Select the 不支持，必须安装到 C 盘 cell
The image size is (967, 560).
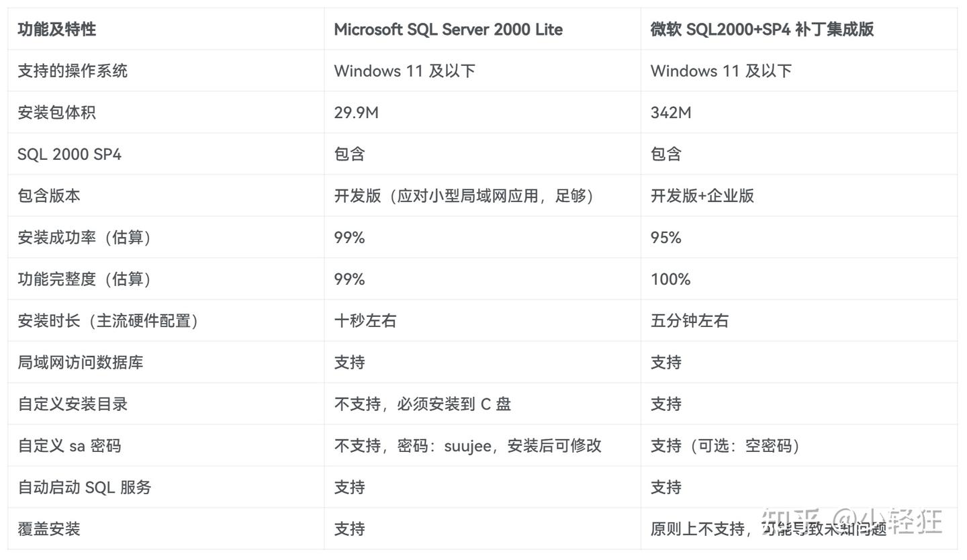click(x=422, y=404)
